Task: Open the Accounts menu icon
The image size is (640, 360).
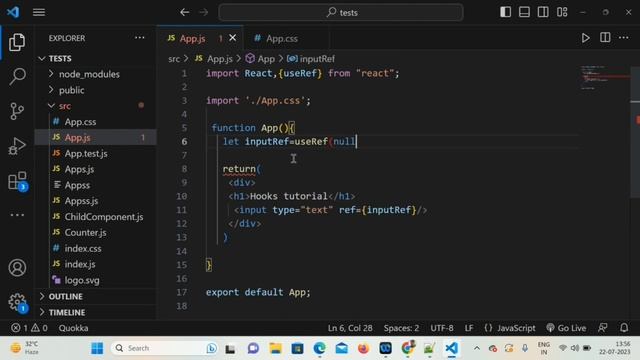Action: [x=17, y=268]
